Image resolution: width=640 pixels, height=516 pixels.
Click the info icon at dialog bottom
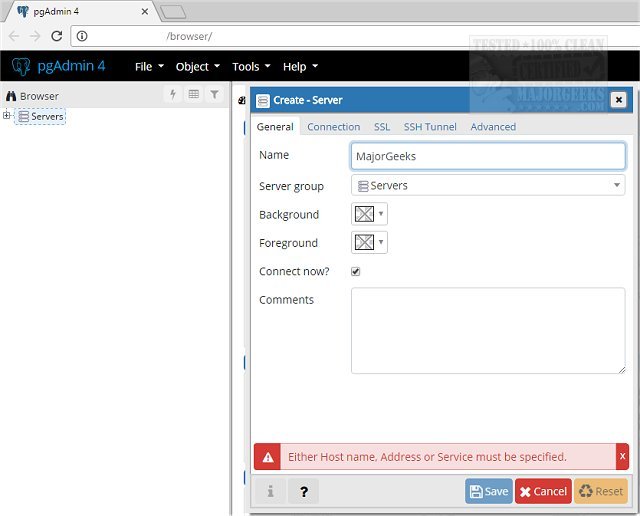(x=270, y=491)
